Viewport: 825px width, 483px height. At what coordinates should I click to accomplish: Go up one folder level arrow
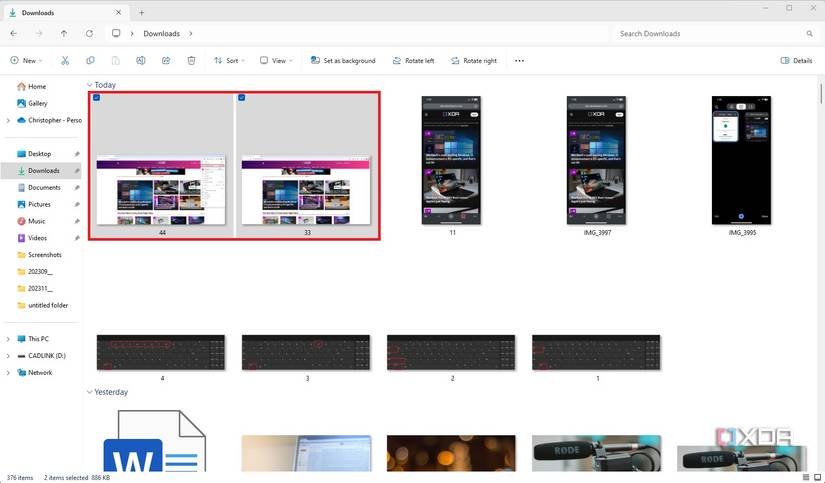(x=64, y=33)
